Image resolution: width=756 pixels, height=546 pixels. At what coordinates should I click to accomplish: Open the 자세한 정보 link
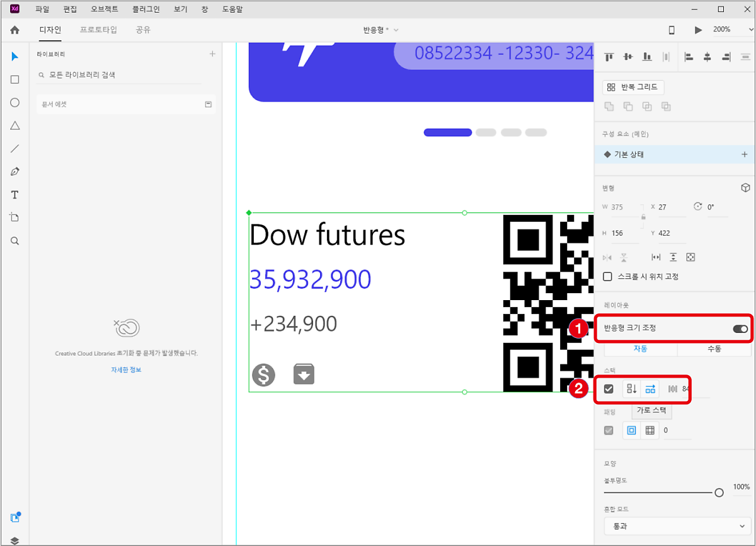126,369
